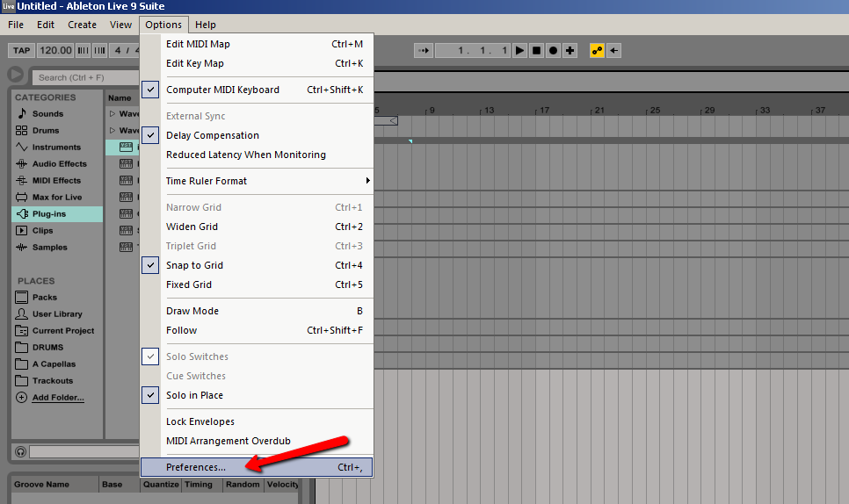The height and width of the screenshot is (504, 849).
Task: Click Preferences... in Options menu
Action: point(258,467)
